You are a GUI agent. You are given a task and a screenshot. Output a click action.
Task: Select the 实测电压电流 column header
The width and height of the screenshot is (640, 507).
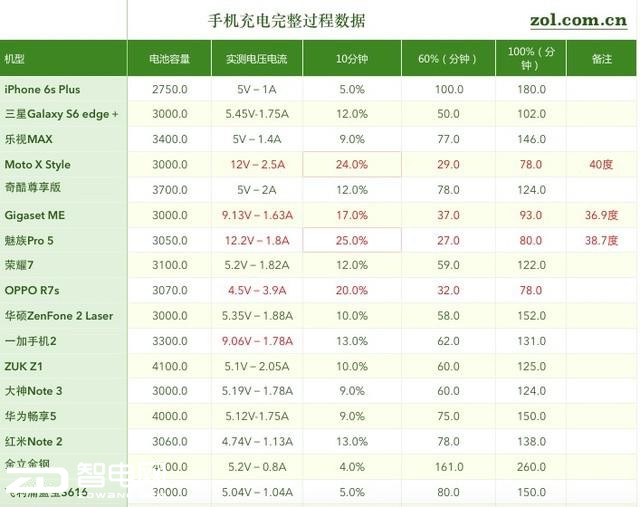(x=257, y=59)
